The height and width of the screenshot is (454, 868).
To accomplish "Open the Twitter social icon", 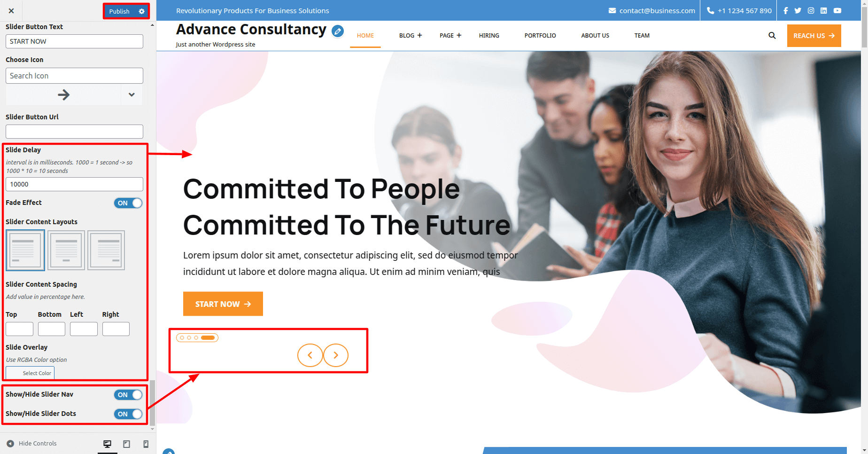I will 798,10.
